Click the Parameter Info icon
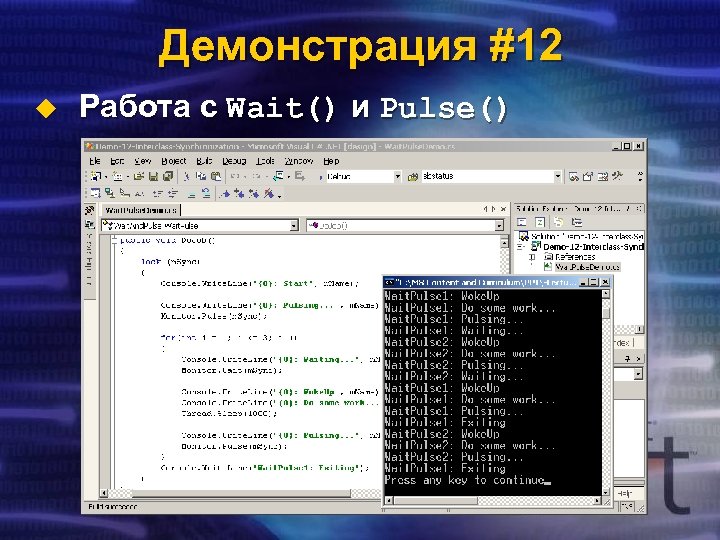 (110, 193)
